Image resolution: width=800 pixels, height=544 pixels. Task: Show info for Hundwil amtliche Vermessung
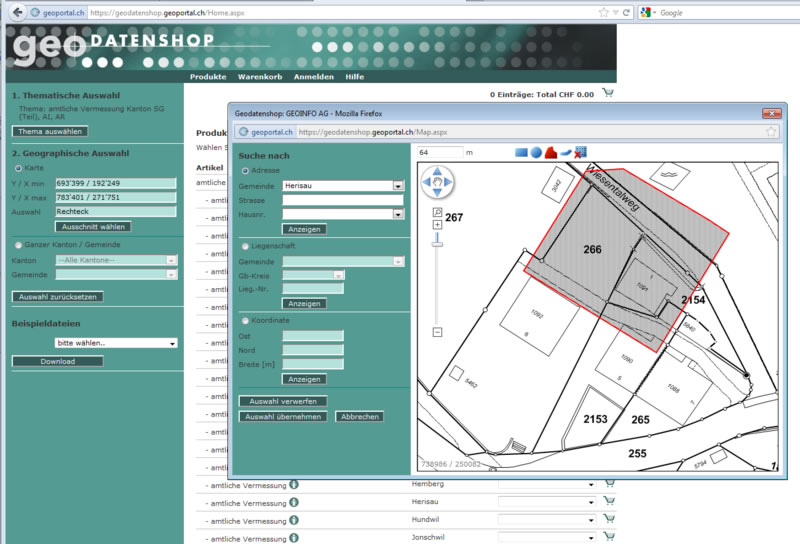pos(294,521)
